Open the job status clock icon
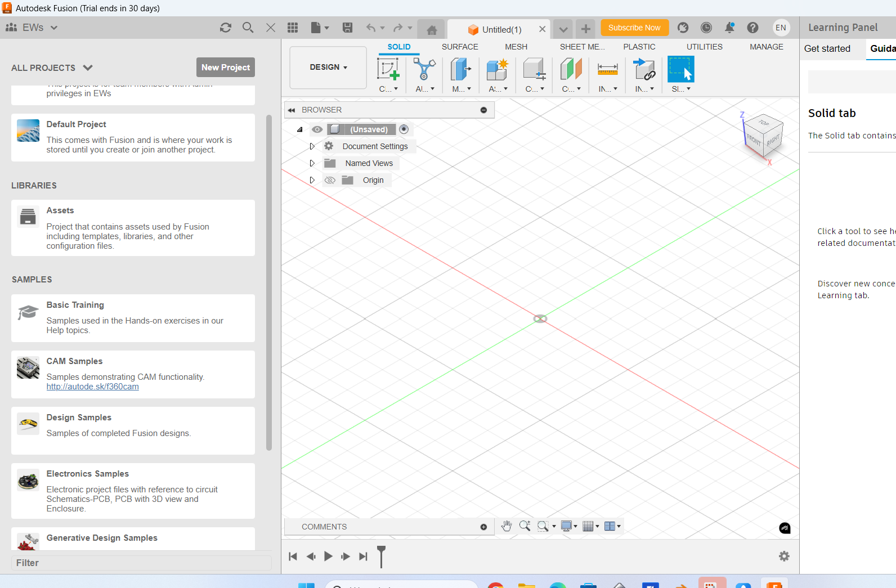This screenshot has width=896, height=588. 706,28
